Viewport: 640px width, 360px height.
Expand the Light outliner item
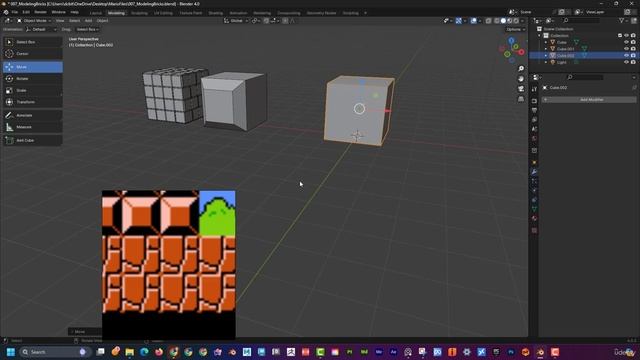pyautogui.click(x=546, y=62)
